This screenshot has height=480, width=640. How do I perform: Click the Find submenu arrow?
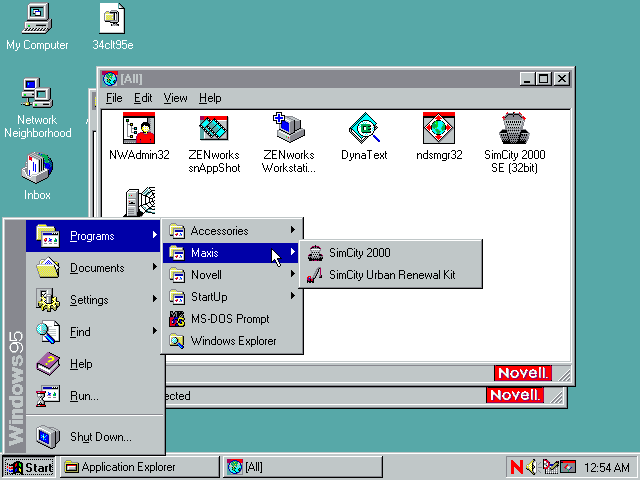tap(155, 331)
